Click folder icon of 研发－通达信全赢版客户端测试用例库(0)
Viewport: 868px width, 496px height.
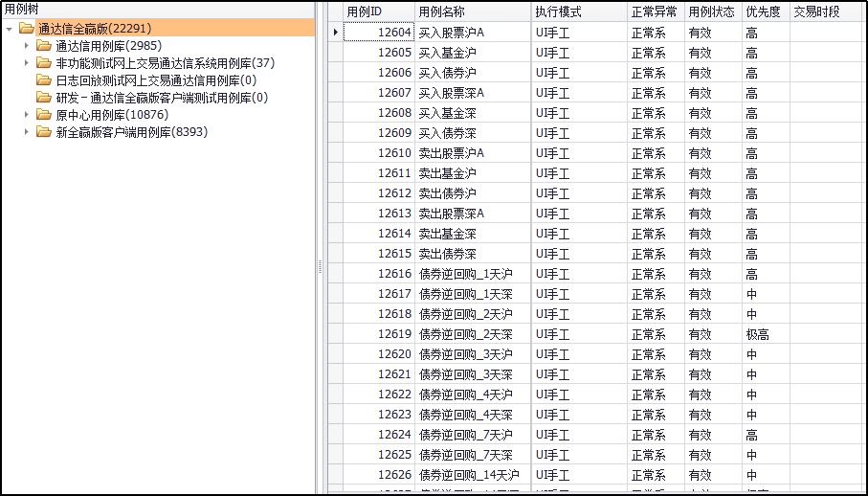pos(44,98)
